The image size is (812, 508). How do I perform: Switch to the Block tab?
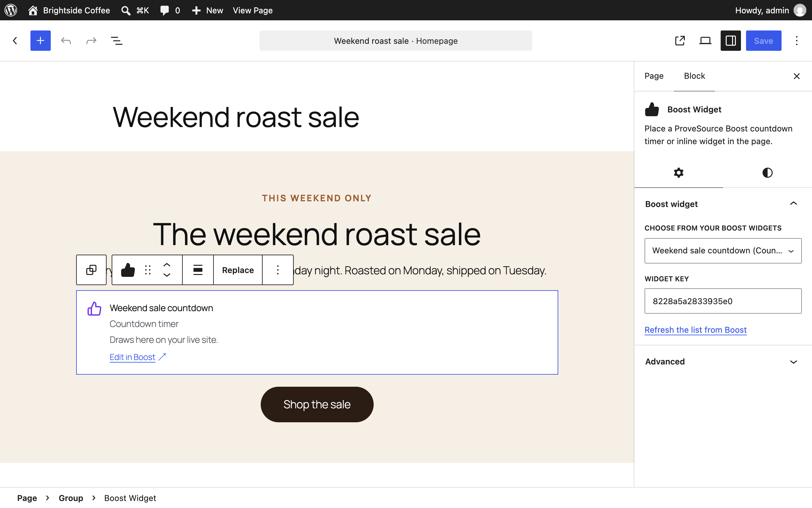(694, 76)
